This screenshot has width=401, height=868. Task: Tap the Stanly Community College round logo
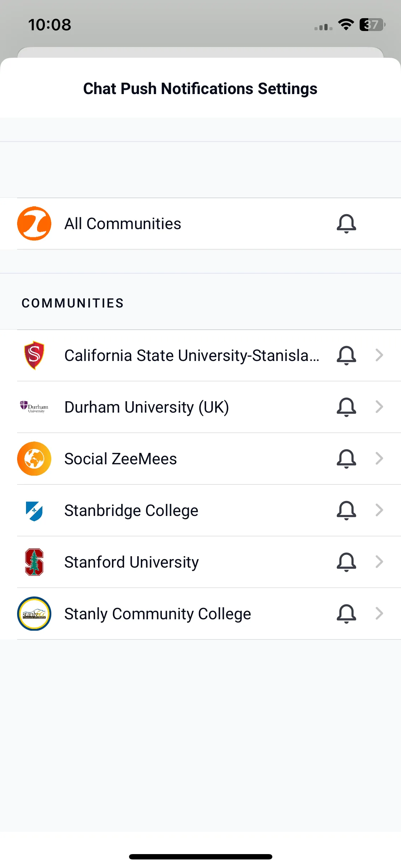(34, 614)
